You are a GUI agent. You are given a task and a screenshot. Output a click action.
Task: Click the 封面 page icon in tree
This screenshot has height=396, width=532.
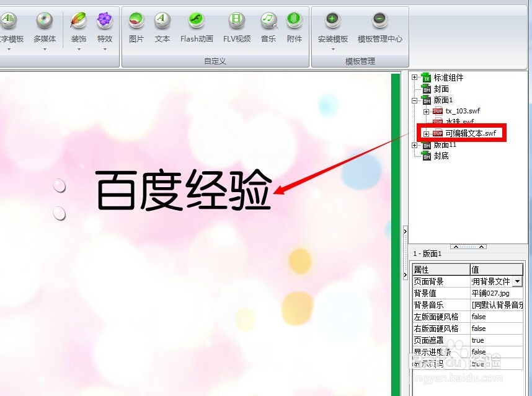coord(426,89)
